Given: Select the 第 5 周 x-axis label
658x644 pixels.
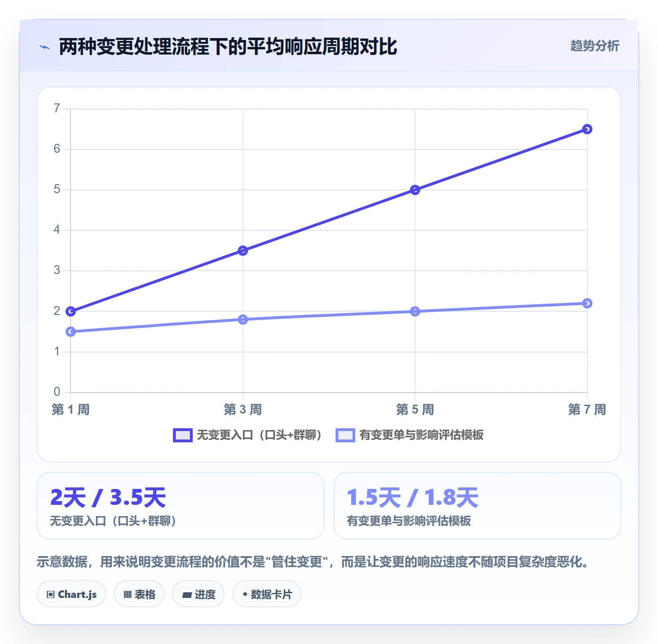Looking at the screenshot, I should tap(415, 409).
